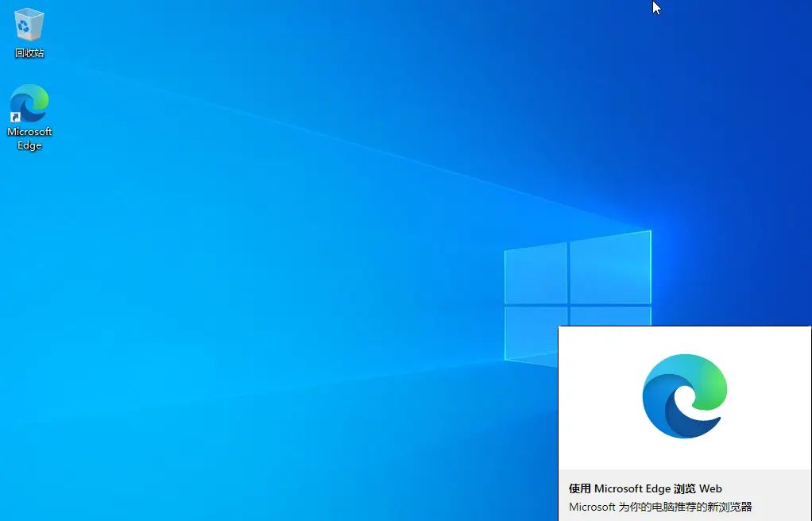Click the Microsoft Edge shortcut text label
812x521 pixels.
[x=29, y=138]
